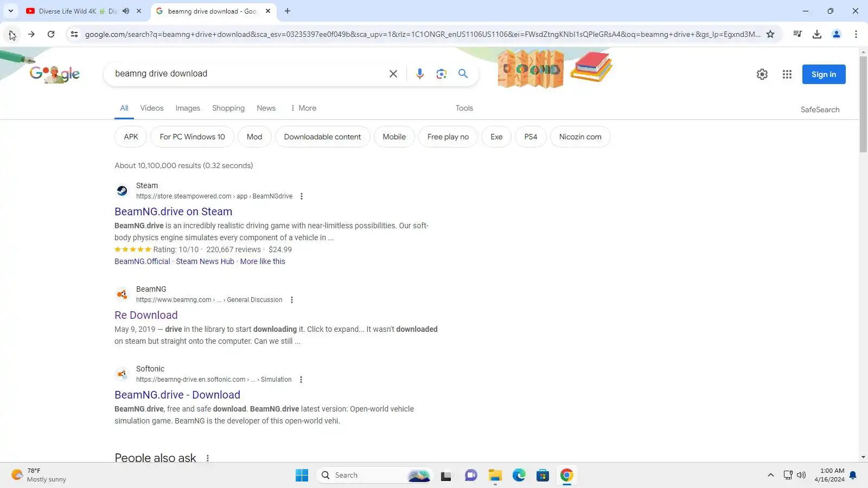868x488 pixels.
Task: Apply the Free play no chip
Action: pyautogui.click(x=448, y=137)
